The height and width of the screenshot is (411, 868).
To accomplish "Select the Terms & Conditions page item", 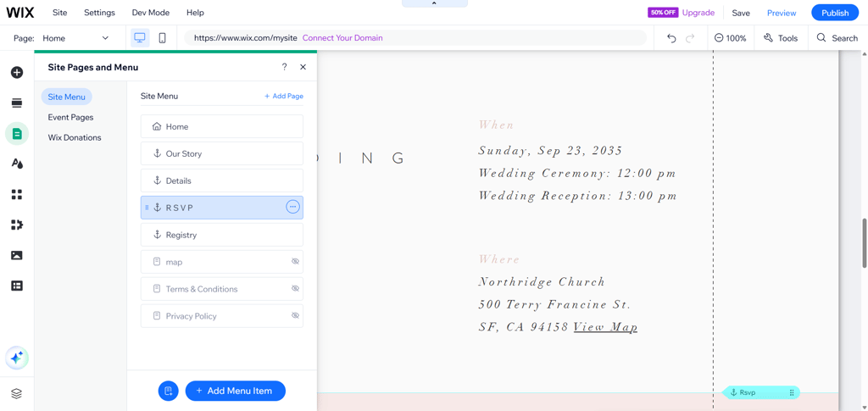I will [x=221, y=289].
